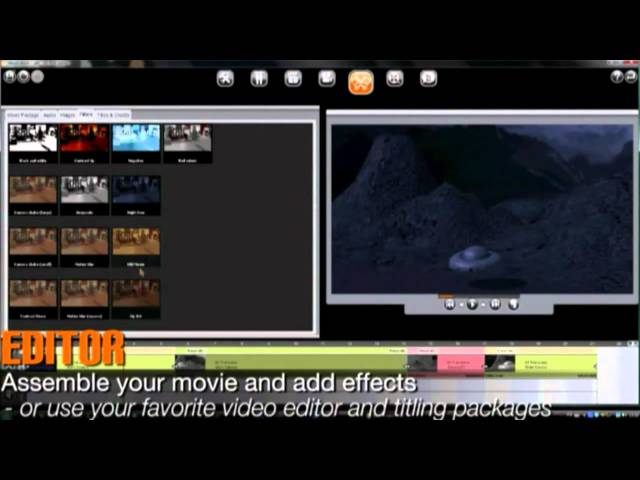This screenshot has height=480, width=640.
Task: Click the UFO preview video frame
Action: point(482,209)
